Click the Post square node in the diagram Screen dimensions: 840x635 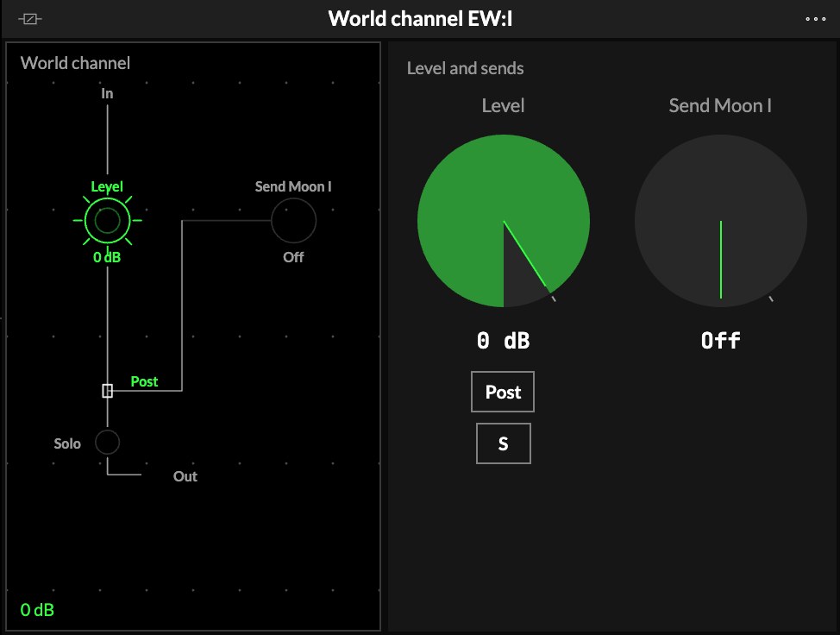pos(107,391)
